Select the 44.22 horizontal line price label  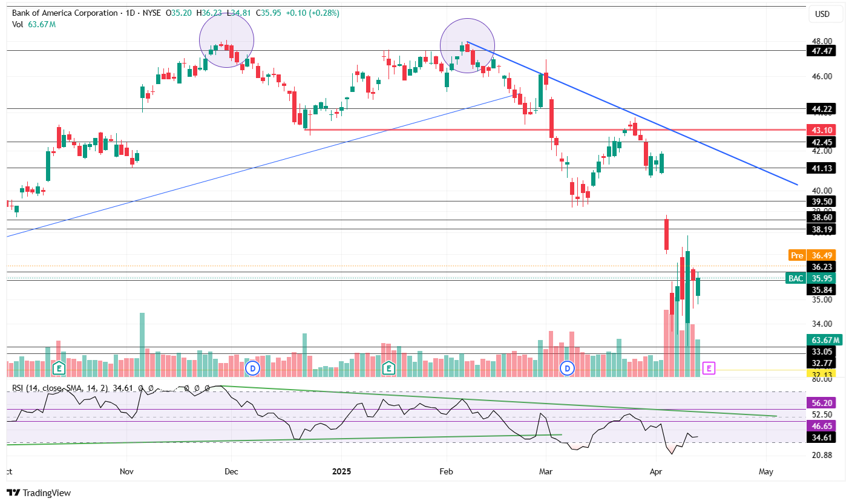(x=821, y=109)
